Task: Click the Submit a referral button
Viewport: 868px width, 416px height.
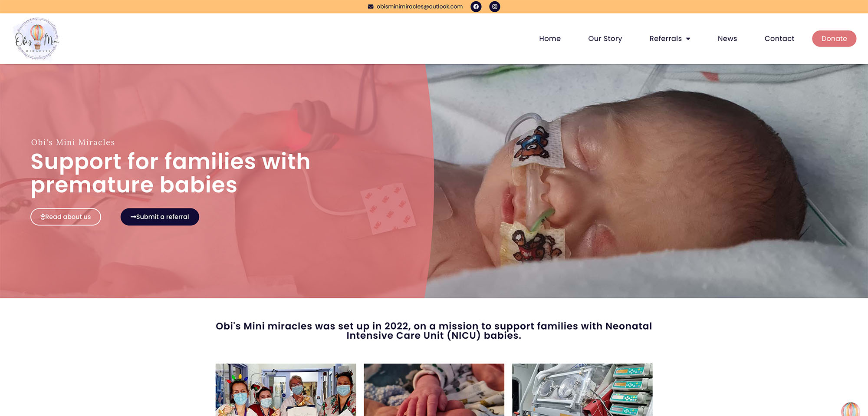Action: tap(160, 217)
